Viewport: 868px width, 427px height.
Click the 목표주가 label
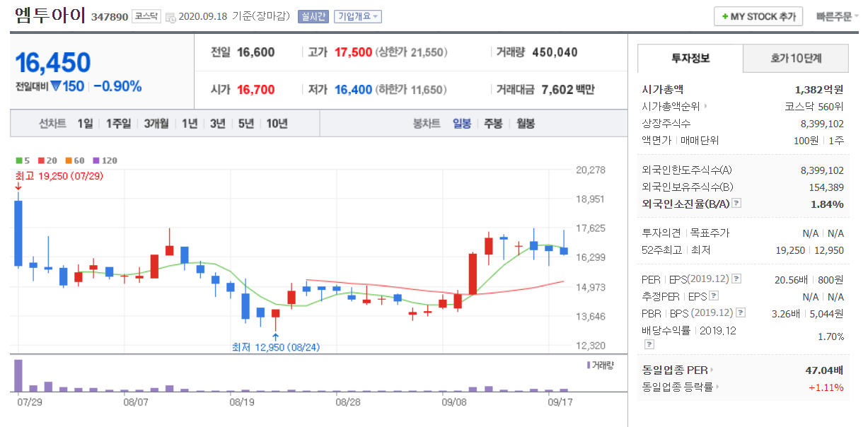tap(710, 233)
